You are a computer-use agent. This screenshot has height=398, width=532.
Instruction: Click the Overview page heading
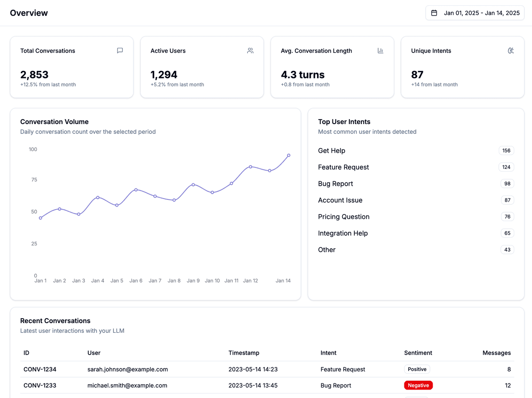[29, 13]
